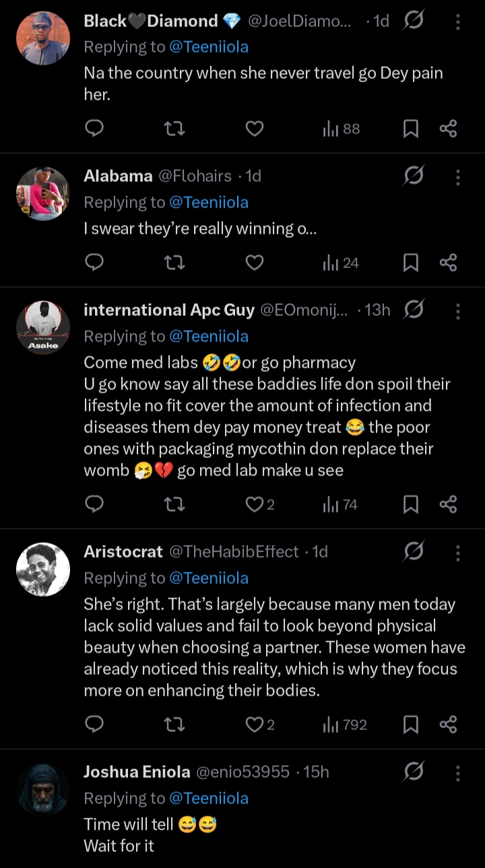Bookmark international Apc Guy's reply
Screen dimensions: 485x868
(410, 504)
